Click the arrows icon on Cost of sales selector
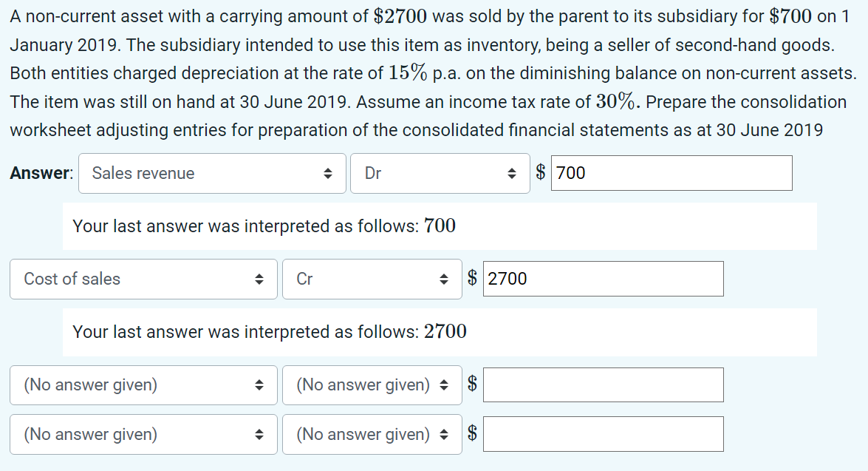 [x=259, y=279]
